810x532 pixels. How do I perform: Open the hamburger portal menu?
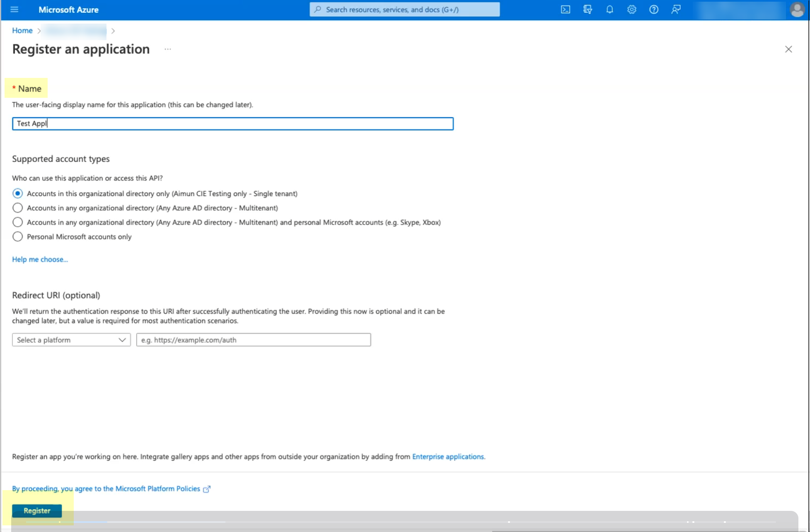click(15, 10)
